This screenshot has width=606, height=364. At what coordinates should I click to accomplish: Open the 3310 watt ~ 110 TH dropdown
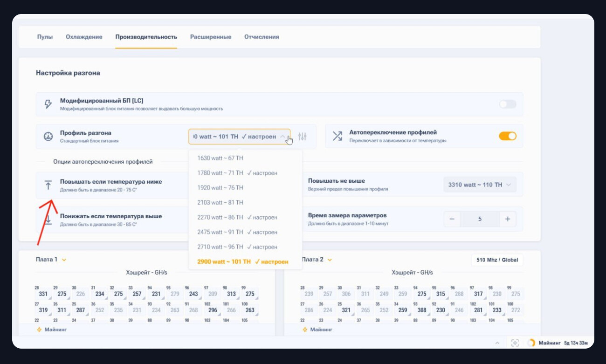[x=480, y=185]
